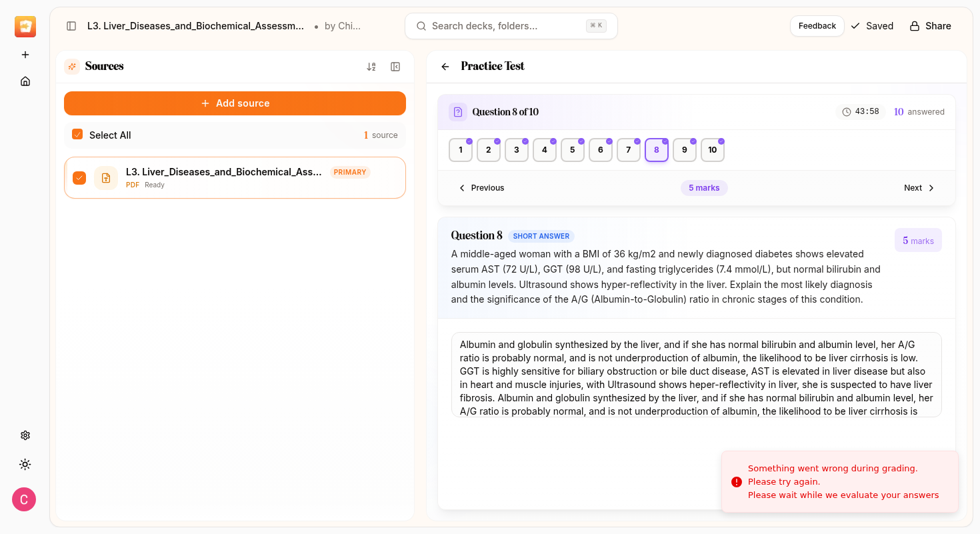Go to the Next question

919,188
